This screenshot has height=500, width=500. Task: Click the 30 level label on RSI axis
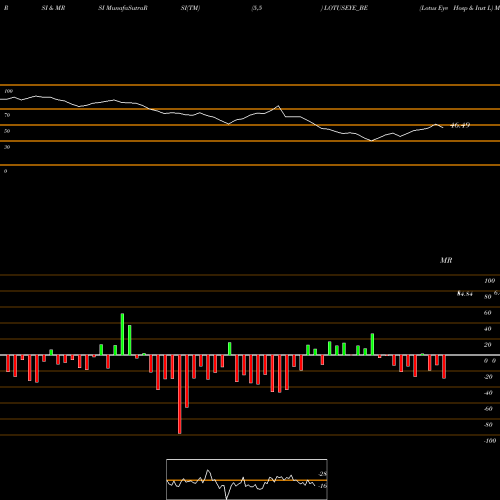[7, 147]
